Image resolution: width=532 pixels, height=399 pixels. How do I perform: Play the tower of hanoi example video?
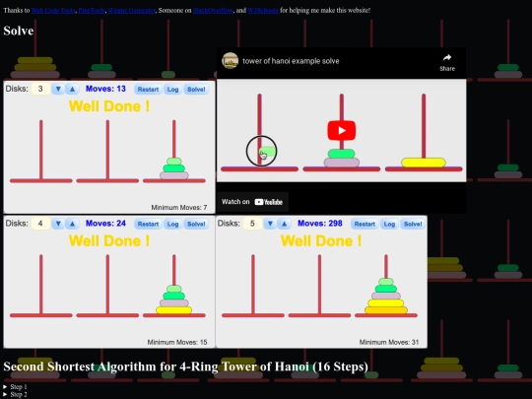(341, 130)
